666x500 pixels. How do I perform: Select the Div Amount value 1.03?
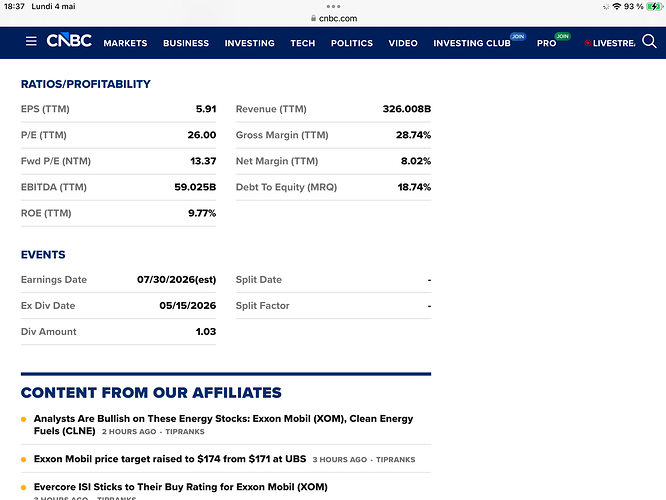[x=206, y=331]
